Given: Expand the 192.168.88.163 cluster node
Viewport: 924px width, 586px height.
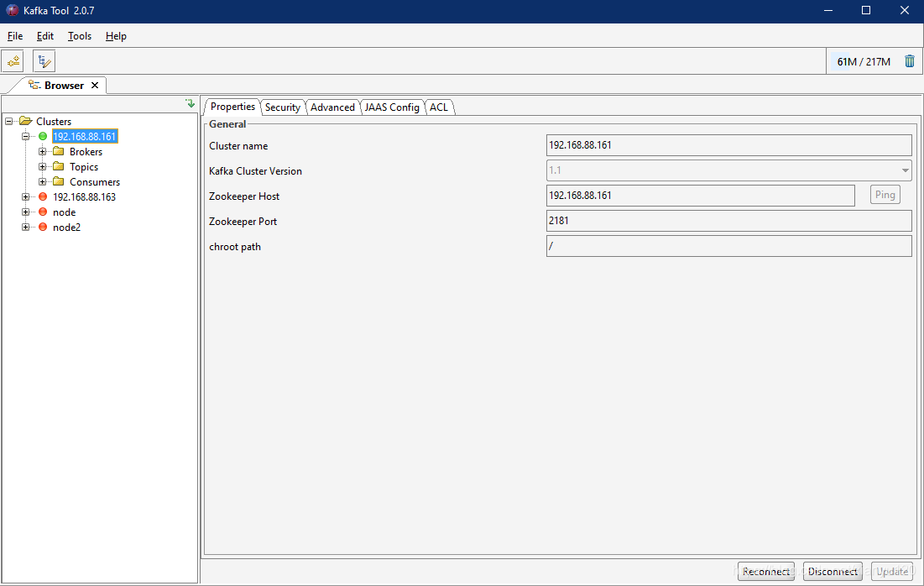Looking at the screenshot, I should 25,197.
